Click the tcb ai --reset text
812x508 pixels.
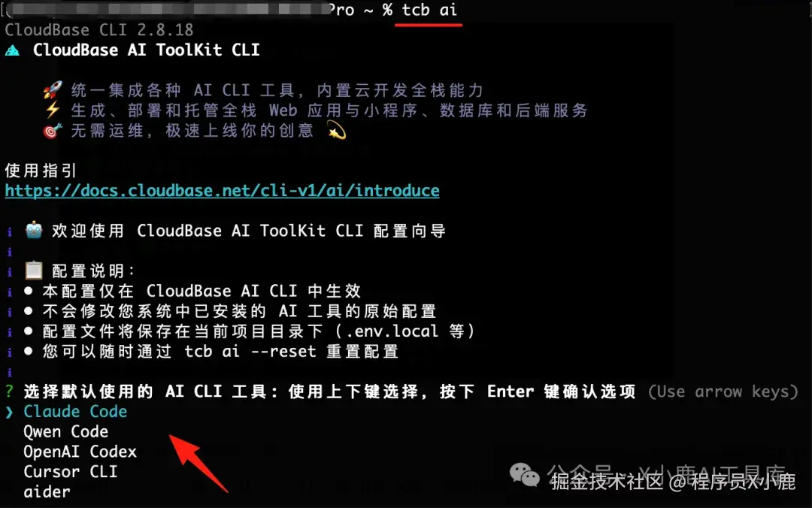[x=250, y=351]
